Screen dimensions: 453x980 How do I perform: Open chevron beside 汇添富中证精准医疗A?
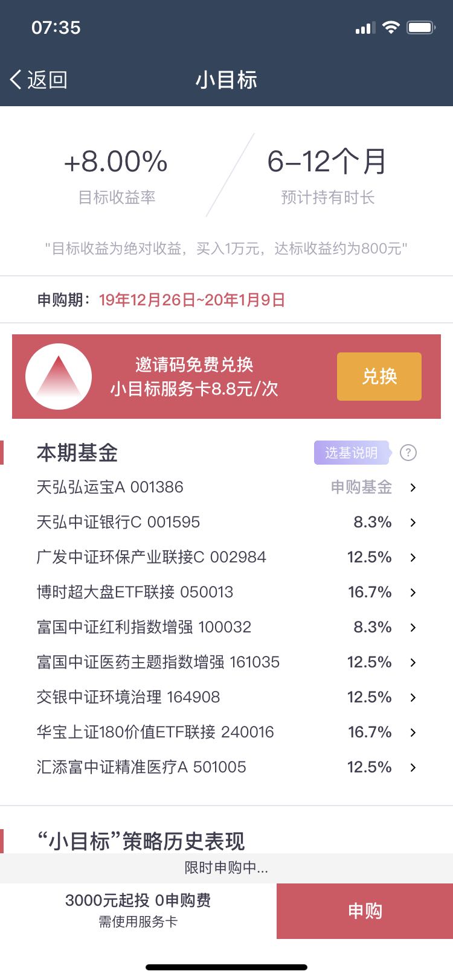413,768
